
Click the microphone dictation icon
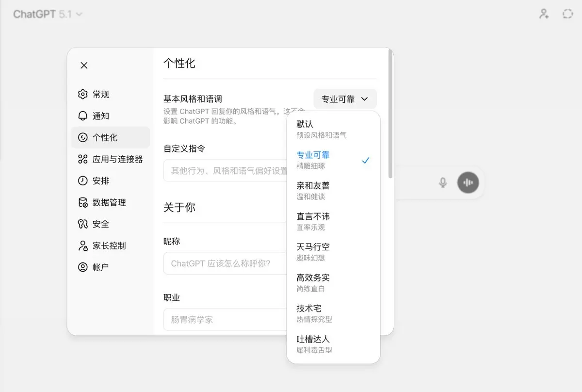click(x=443, y=182)
